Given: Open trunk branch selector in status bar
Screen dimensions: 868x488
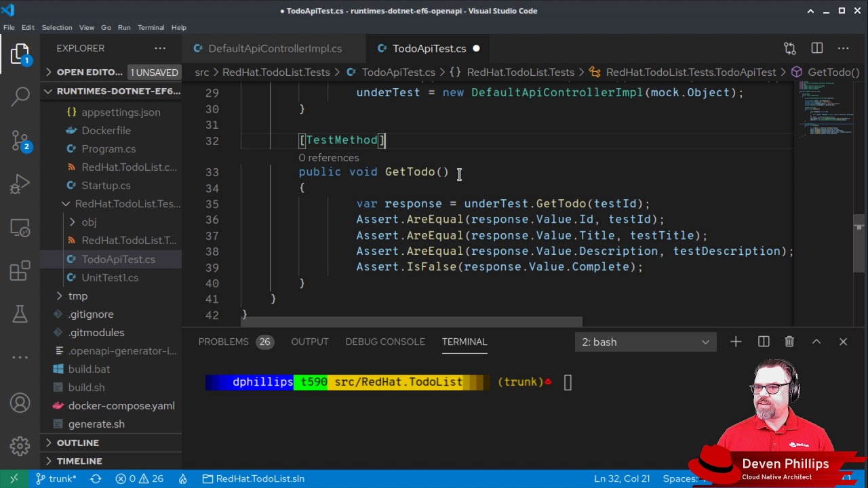Looking at the screenshot, I should coord(56,479).
